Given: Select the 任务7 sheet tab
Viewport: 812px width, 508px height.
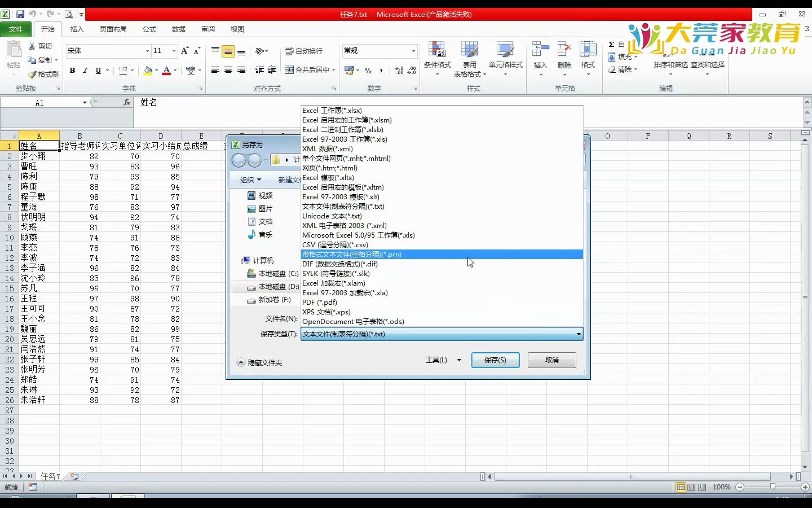Looking at the screenshot, I should (x=50, y=476).
